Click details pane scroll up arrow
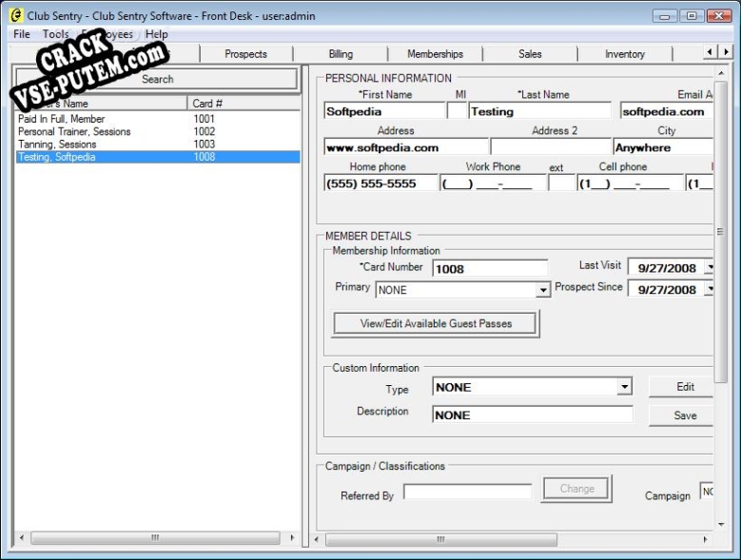The width and height of the screenshot is (741, 560). click(721, 73)
